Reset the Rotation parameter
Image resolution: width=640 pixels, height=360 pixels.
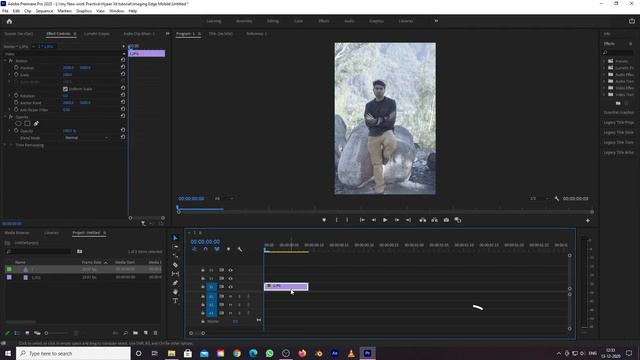[123, 95]
